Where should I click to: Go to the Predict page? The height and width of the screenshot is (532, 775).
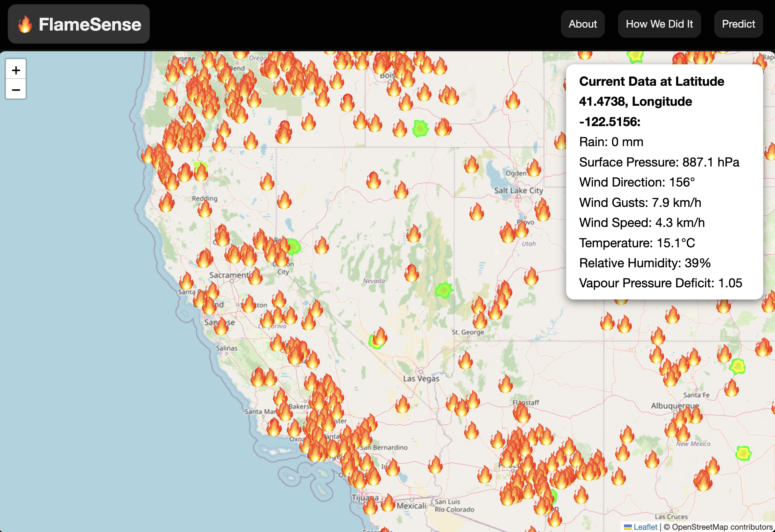[x=738, y=24]
